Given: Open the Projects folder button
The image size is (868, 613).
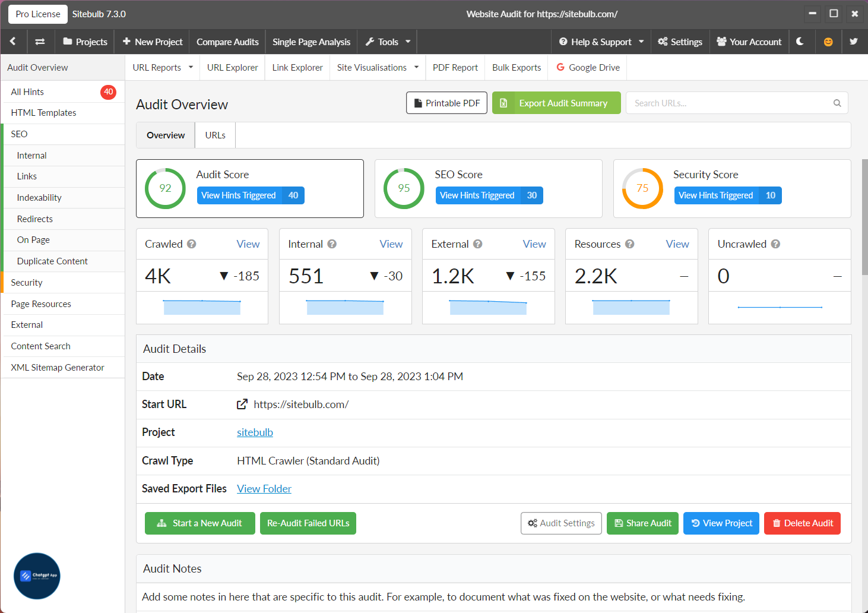Looking at the screenshot, I should pyautogui.click(x=85, y=42).
